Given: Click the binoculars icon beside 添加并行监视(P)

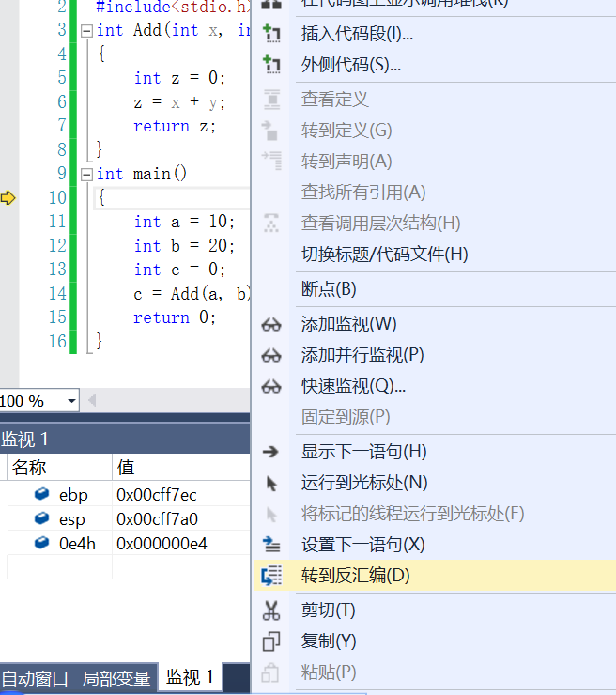Looking at the screenshot, I should click(x=271, y=355).
